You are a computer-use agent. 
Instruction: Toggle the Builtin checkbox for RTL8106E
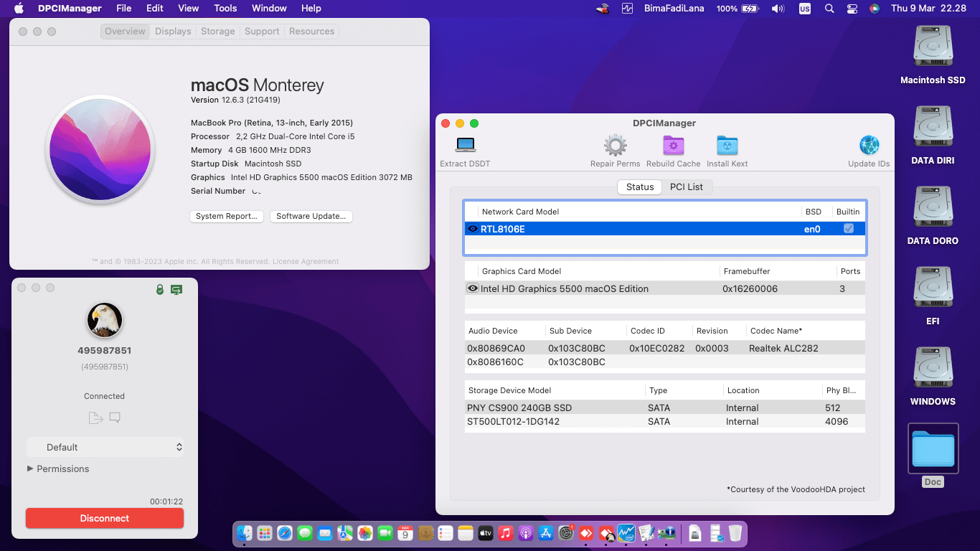pos(849,229)
